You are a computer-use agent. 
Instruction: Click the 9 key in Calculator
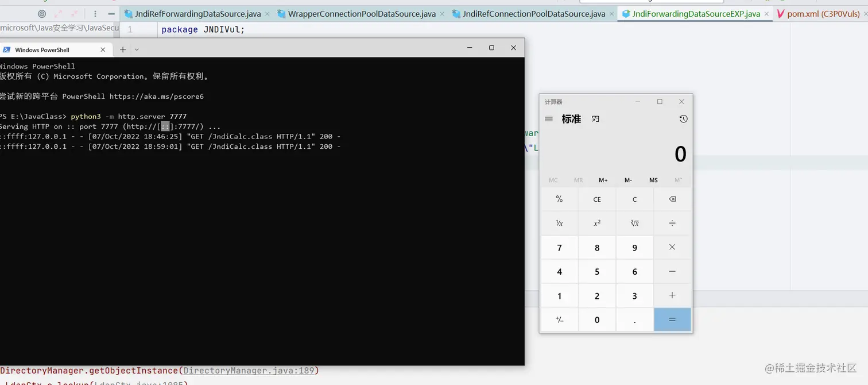tap(634, 247)
